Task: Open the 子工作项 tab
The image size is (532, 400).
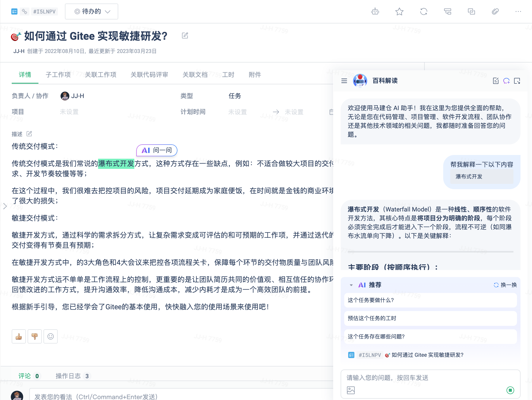Action: [58, 75]
